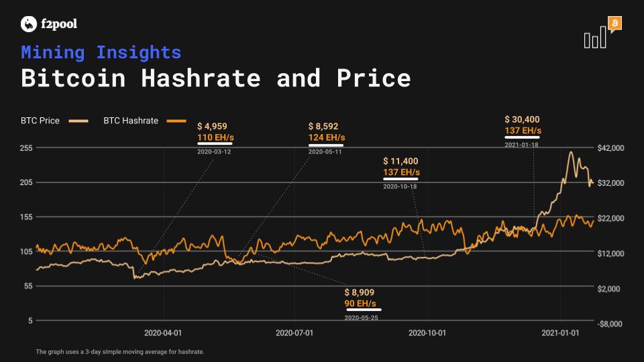
Task: Click the 2021-01-01 x-axis date
Action: [x=560, y=333]
